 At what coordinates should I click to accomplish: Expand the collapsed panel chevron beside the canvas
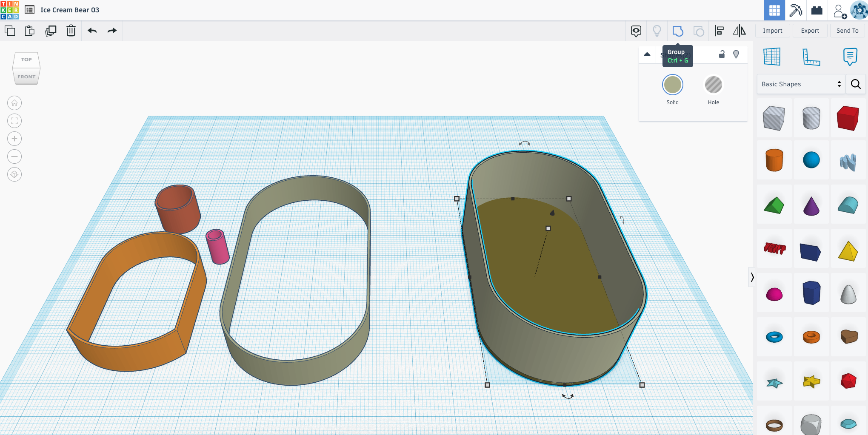point(753,277)
